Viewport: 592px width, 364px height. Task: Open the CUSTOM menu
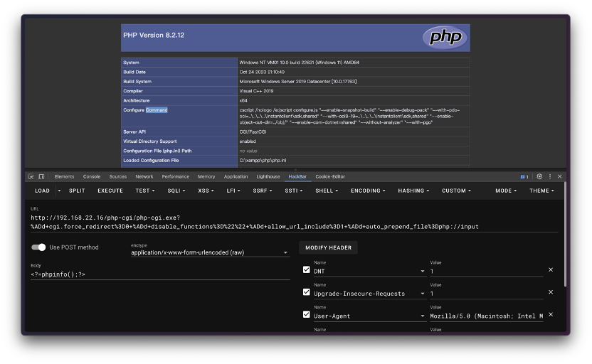pyautogui.click(x=457, y=191)
